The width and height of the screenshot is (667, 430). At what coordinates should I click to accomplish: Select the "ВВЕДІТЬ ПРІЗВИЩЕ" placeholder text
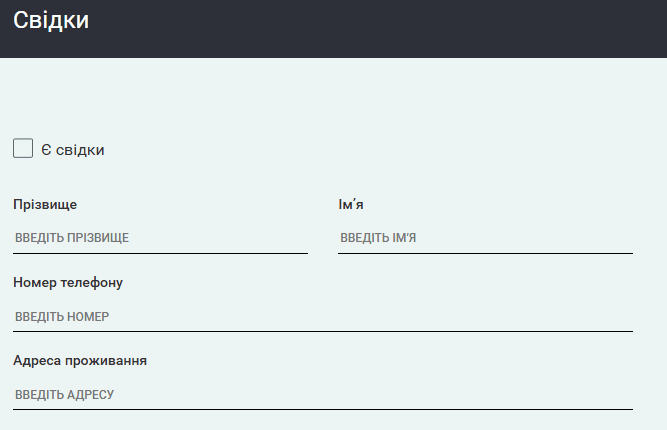72,238
